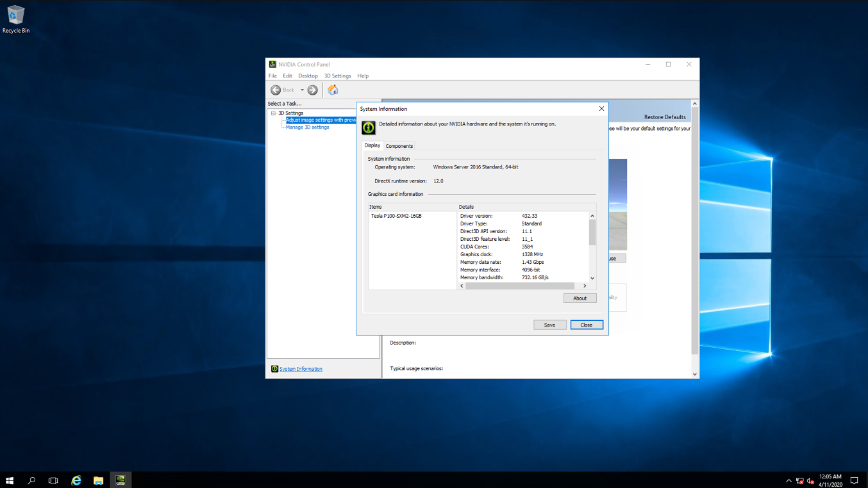
Task: Open the System Information link
Action: click(x=300, y=368)
